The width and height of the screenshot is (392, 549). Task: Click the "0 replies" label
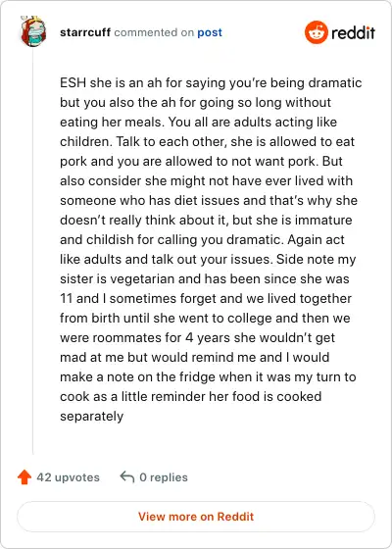(x=164, y=477)
